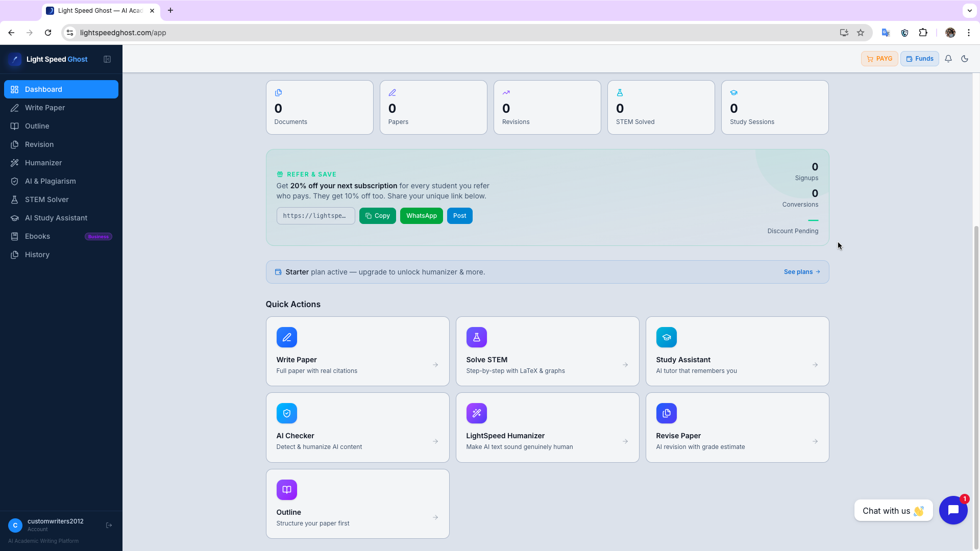Click the Study Sessions stat card
The width and height of the screenshot is (980, 551).
tap(775, 108)
